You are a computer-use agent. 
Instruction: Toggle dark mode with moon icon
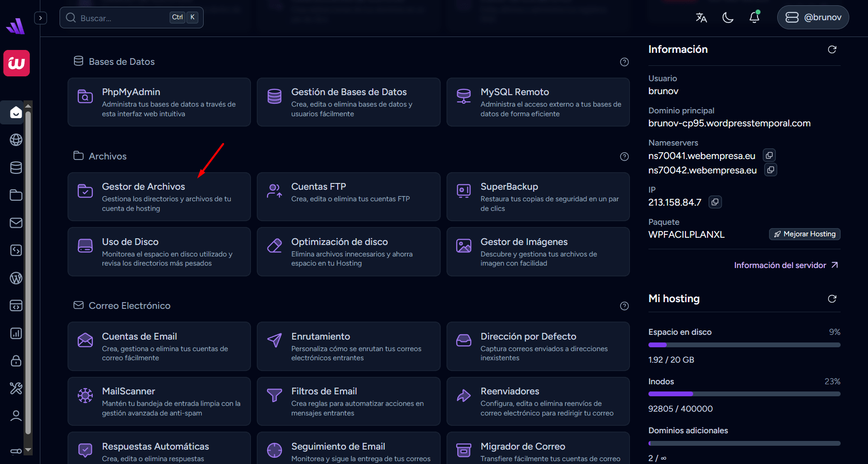click(x=728, y=18)
